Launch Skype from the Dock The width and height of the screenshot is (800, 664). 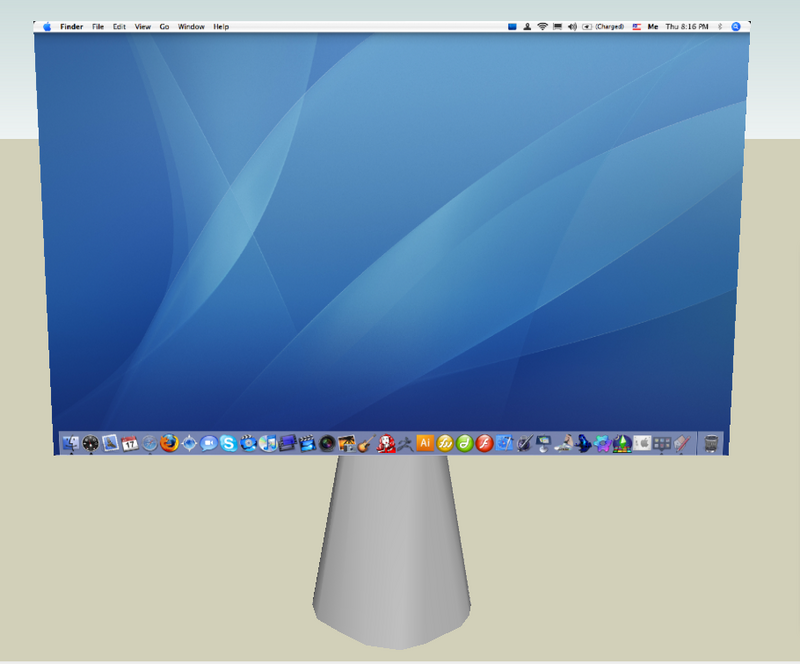click(x=229, y=443)
